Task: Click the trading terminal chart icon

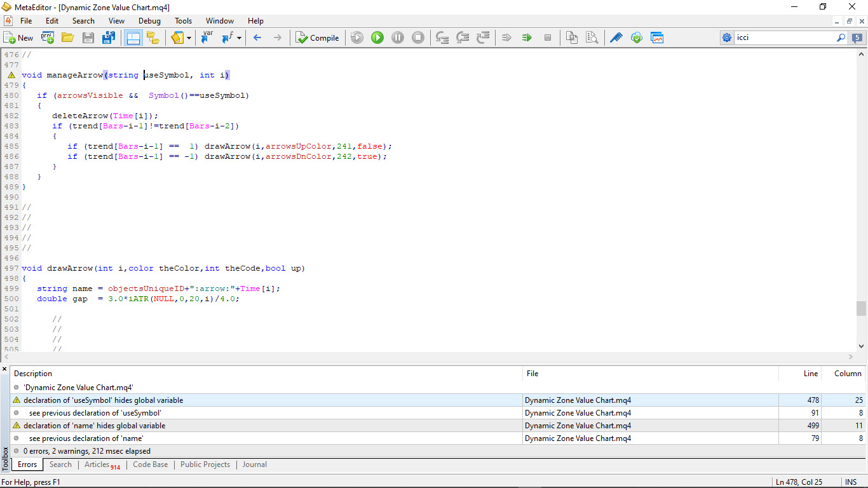Action: tap(656, 38)
